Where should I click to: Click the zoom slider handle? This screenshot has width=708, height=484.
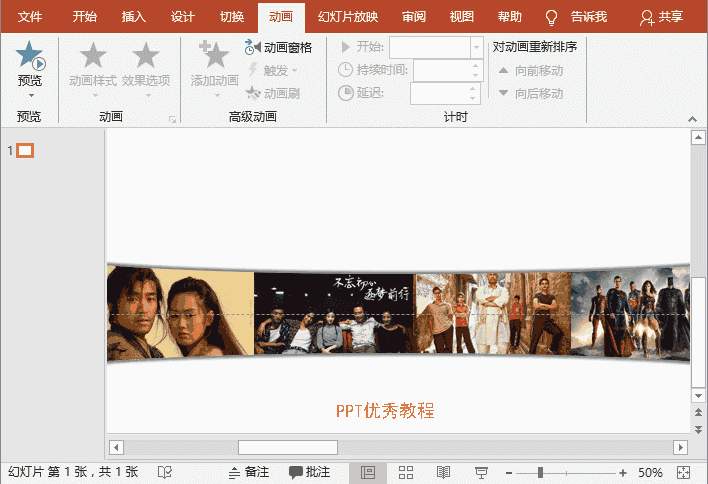(541, 472)
